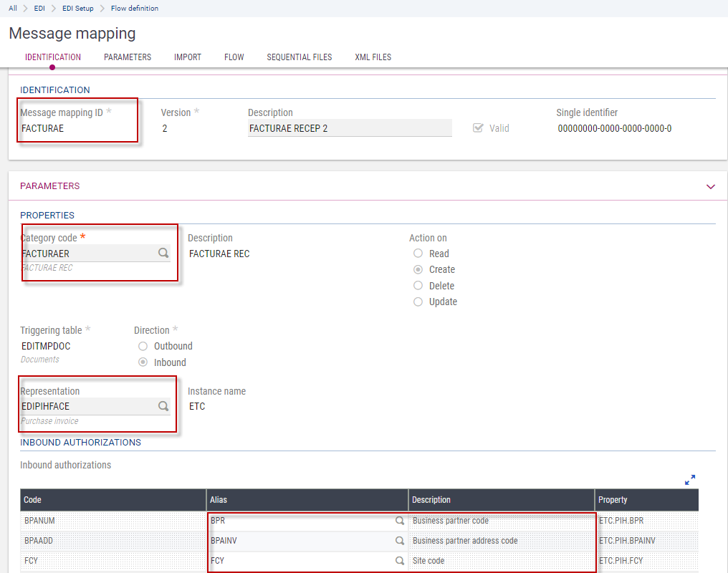Screen dimensions: 728x573
Task: Toggle the Valid checkbox
Action: [x=479, y=128]
